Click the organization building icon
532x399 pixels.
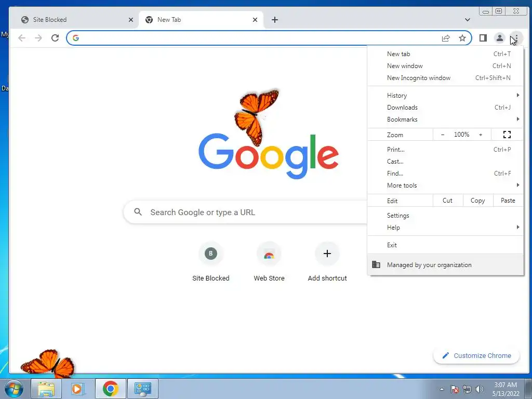click(x=376, y=264)
